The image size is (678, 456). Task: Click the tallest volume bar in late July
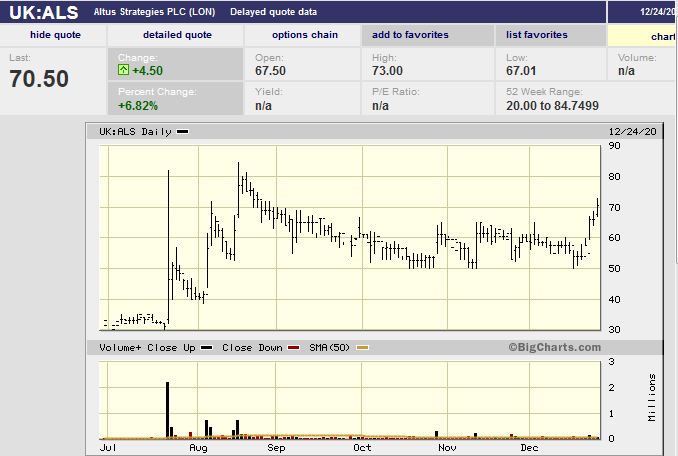[x=168, y=410]
